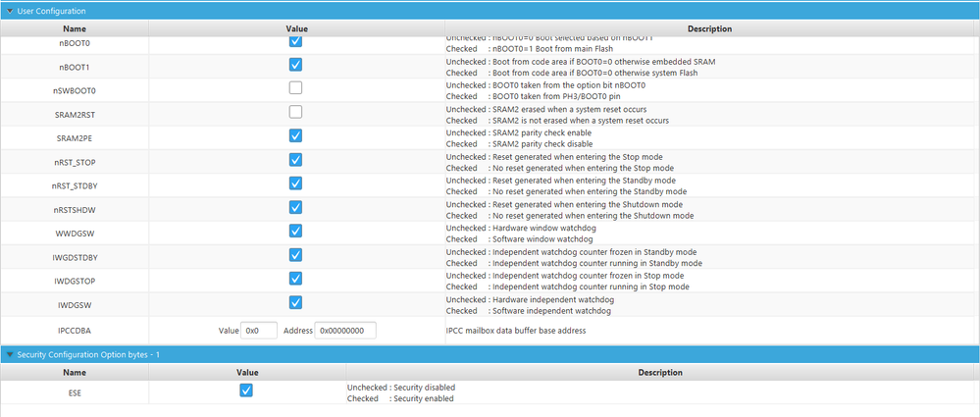Click the Value header in Security Configuration table
Viewport: 980px width, 417px height.
247,372
